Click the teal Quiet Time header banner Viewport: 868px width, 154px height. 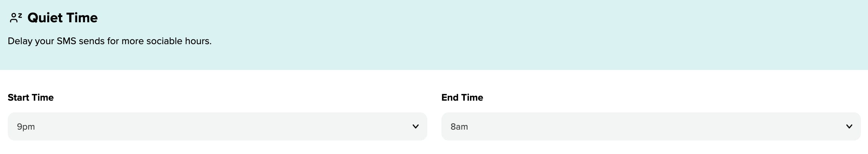[494, 35]
